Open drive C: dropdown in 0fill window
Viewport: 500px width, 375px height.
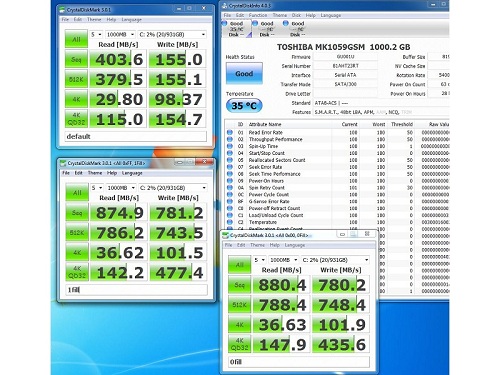(335, 260)
